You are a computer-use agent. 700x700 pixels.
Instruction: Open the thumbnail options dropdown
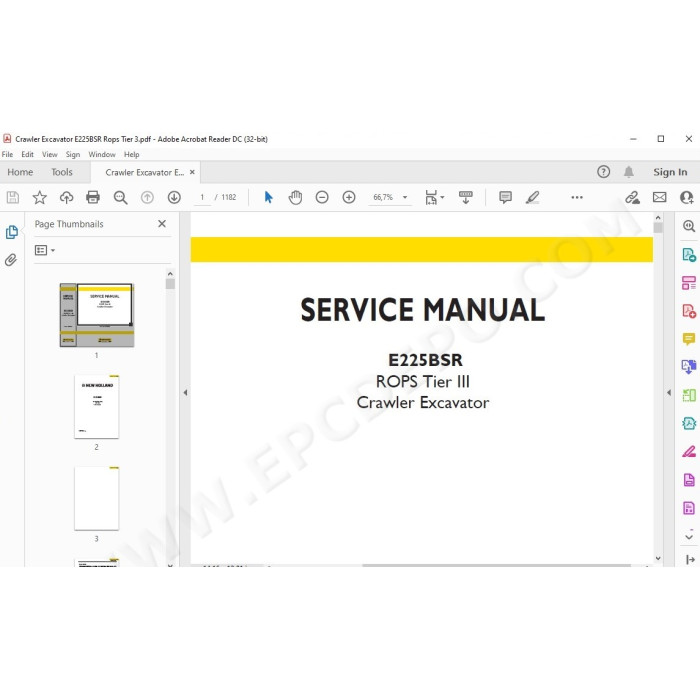tap(45, 250)
